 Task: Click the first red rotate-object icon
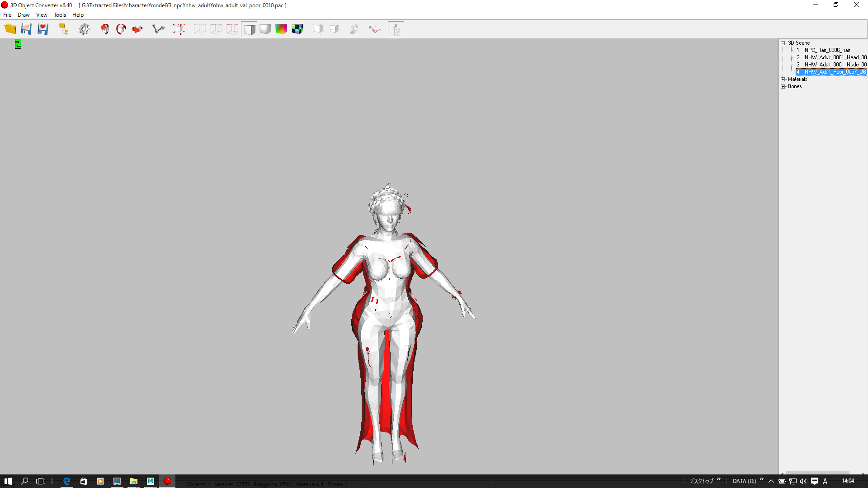point(104,29)
